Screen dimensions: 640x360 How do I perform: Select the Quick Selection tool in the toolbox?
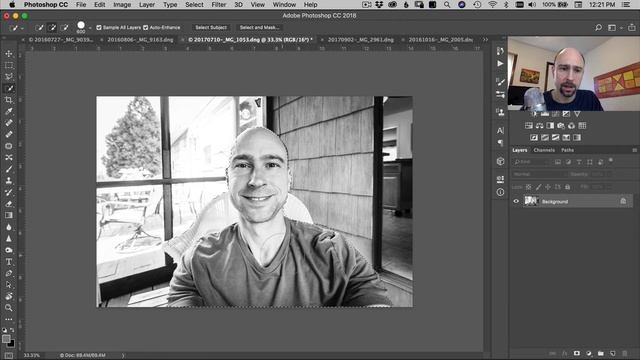coord(9,88)
